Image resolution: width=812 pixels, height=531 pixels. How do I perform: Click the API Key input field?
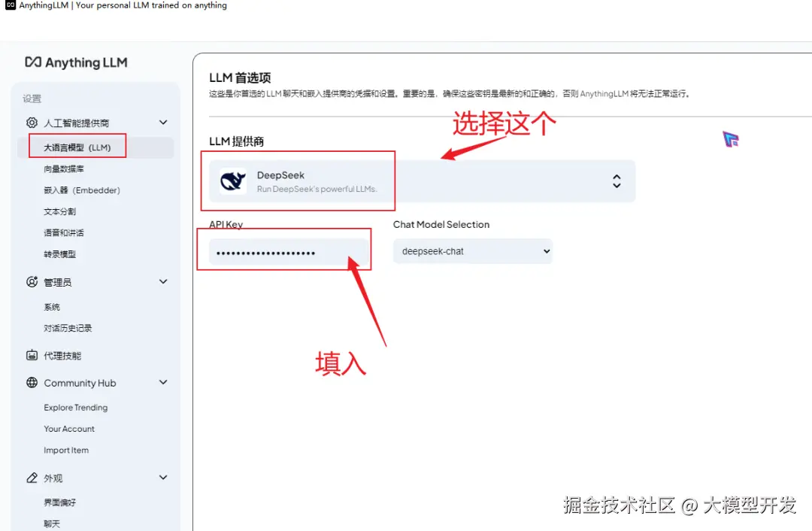tap(289, 252)
